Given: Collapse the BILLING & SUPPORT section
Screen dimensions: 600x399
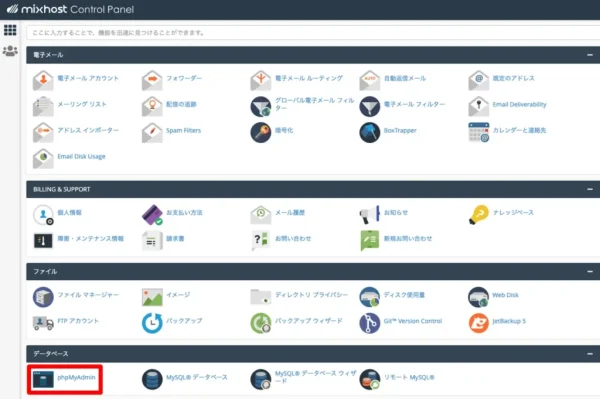Looking at the screenshot, I should point(590,189).
